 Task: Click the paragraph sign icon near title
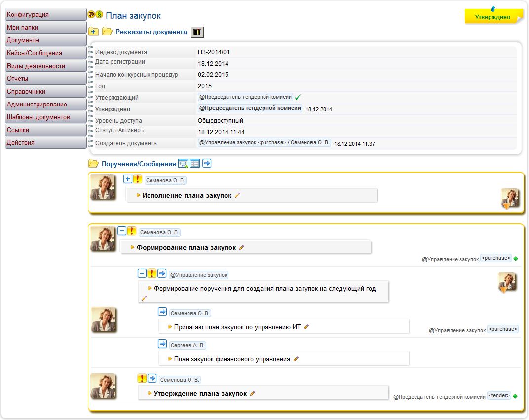coord(99,15)
